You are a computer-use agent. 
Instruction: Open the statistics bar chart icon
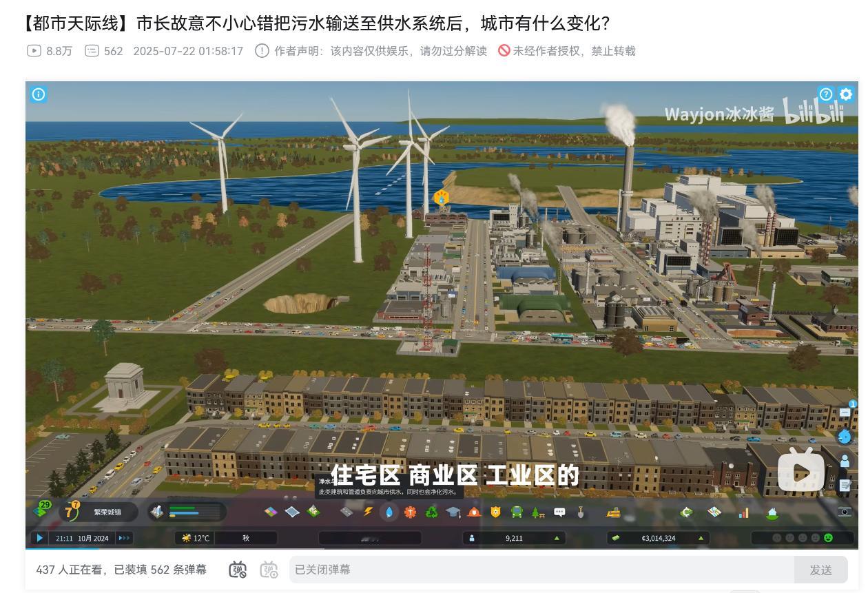coord(743,512)
